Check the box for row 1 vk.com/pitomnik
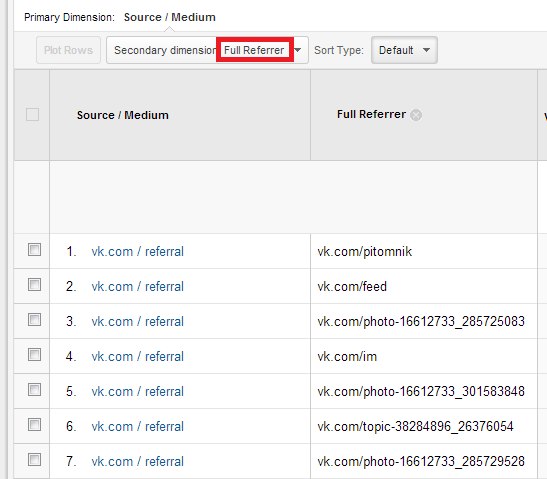This screenshot has height=479, width=547. [34, 249]
